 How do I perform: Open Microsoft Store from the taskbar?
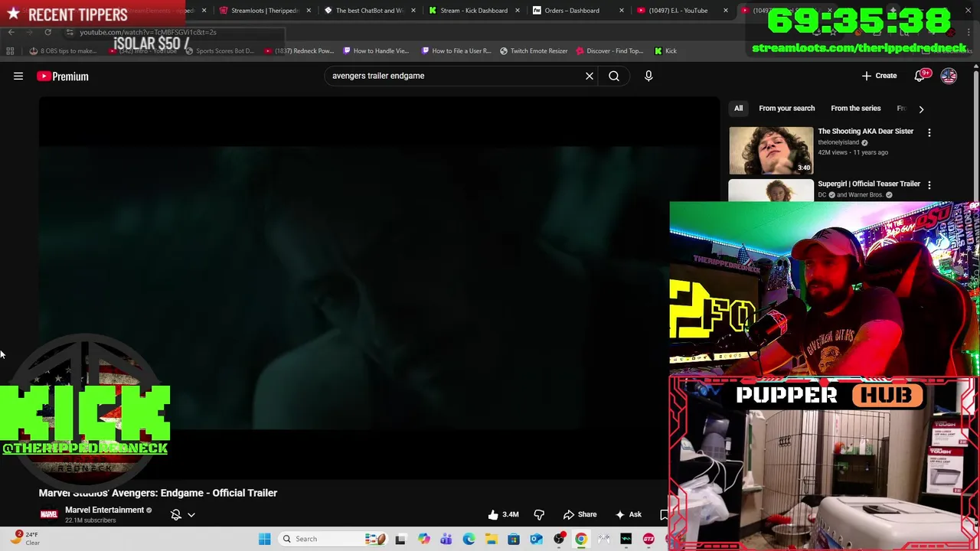[514, 539]
